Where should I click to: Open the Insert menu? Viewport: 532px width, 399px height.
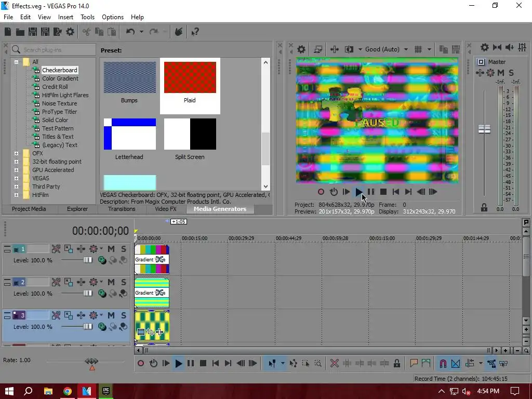pos(65,17)
